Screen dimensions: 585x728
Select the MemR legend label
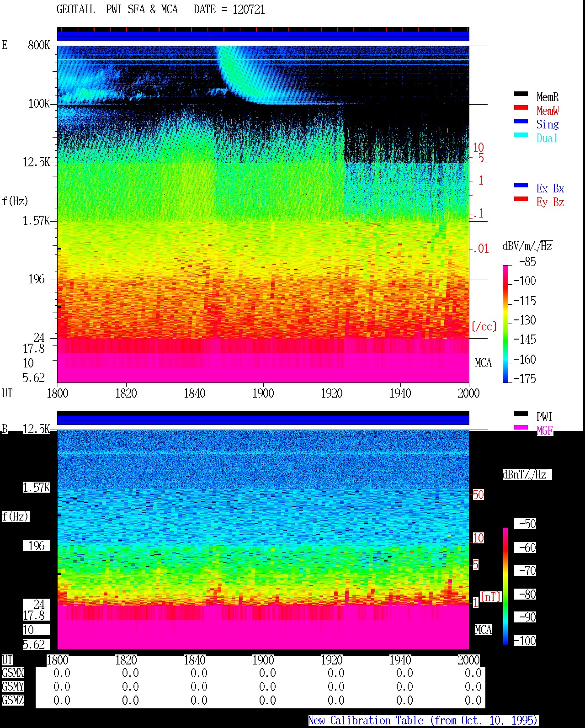(548, 97)
